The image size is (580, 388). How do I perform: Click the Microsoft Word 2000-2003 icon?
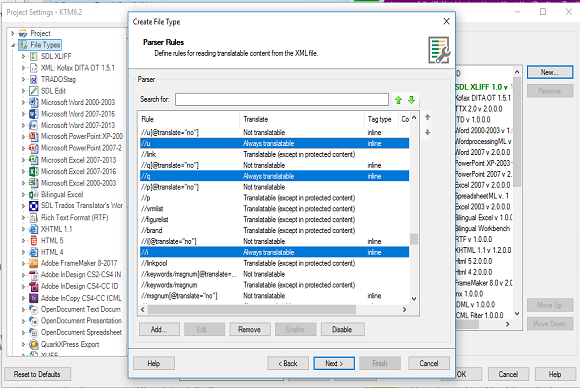(x=34, y=102)
